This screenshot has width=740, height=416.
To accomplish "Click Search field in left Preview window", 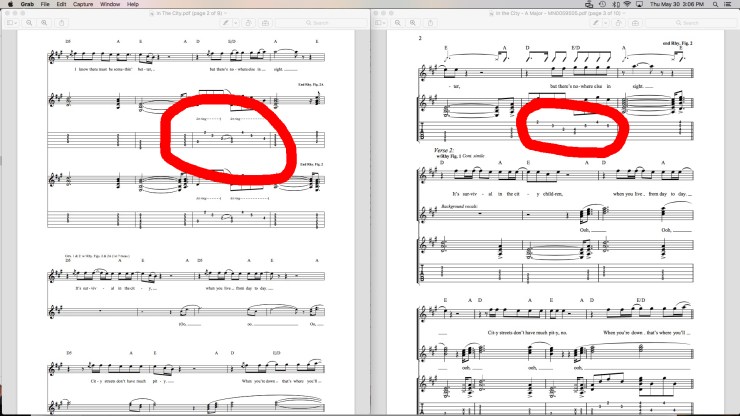I will coord(321,23).
